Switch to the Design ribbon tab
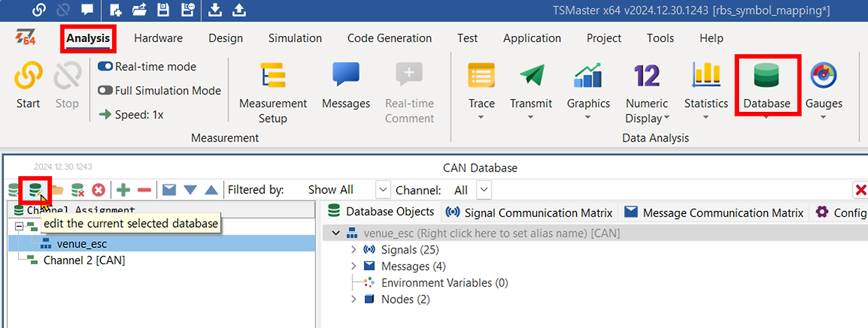The image size is (868, 328). tap(225, 38)
